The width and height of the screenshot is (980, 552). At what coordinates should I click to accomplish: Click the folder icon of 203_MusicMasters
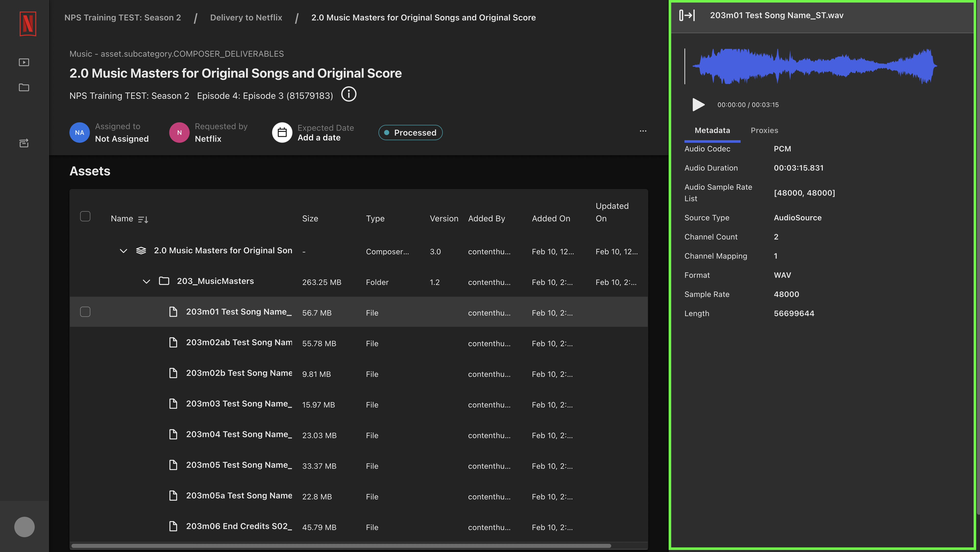[164, 281]
